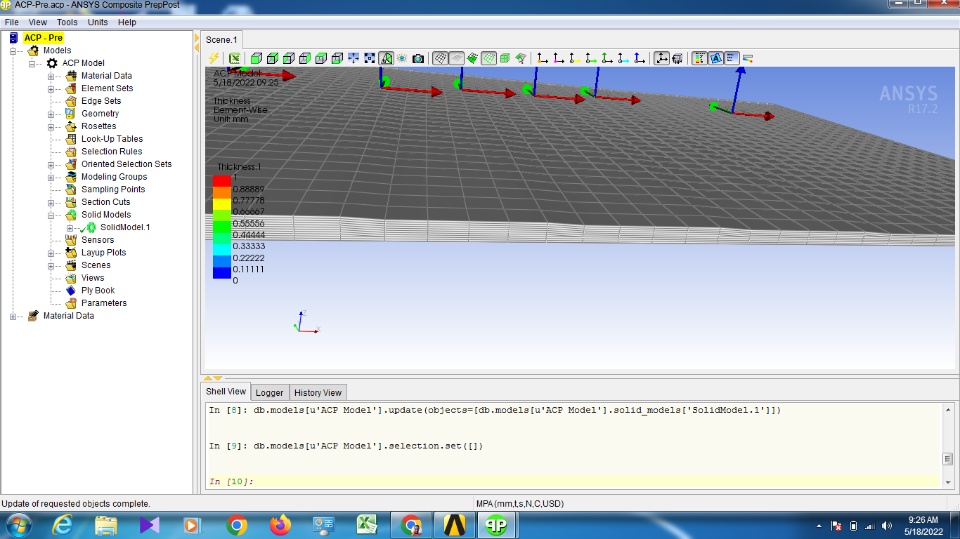
Task: Click the red swatch in the Thickness legend
Action: pyautogui.click(x=220, y=182)
